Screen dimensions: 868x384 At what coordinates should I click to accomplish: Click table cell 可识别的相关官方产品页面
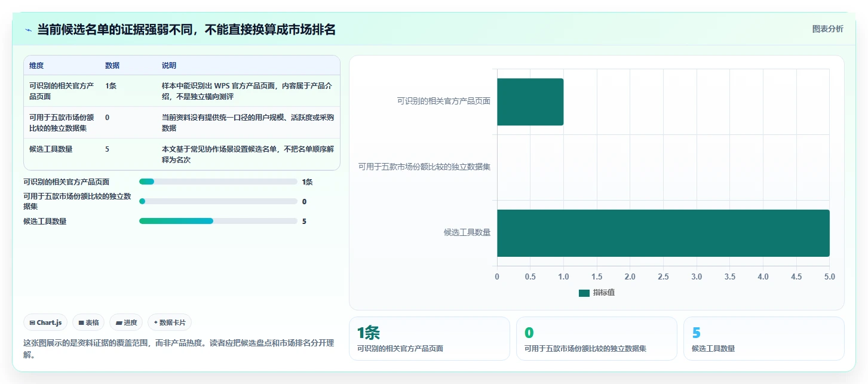tap(62, 91)
